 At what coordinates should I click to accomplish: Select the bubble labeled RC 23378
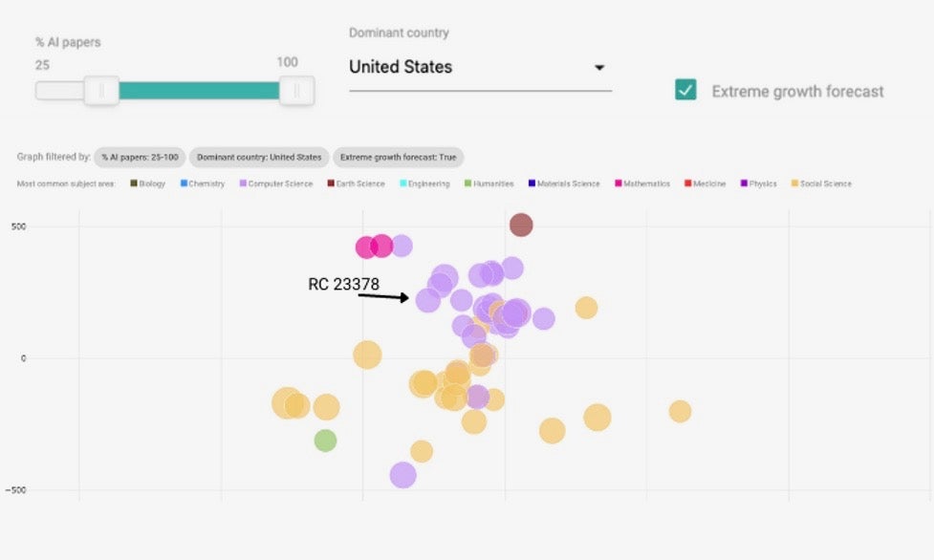[429, 300]
